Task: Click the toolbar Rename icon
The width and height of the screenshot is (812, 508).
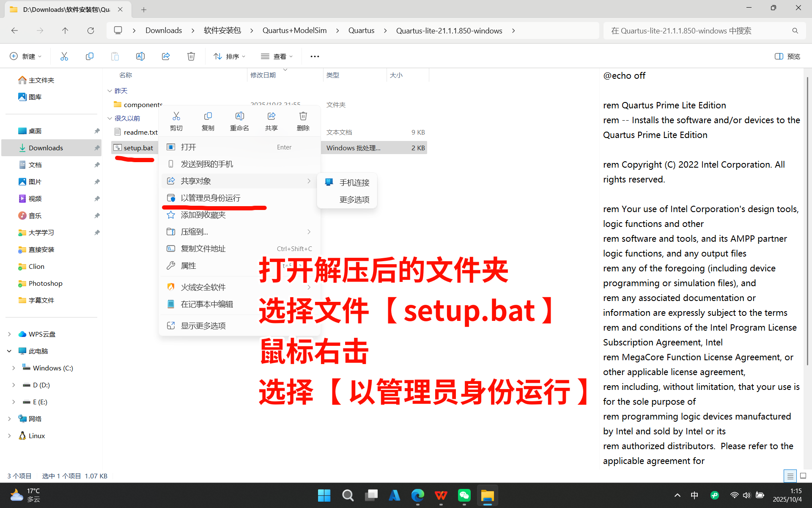Action: (140, 56)
